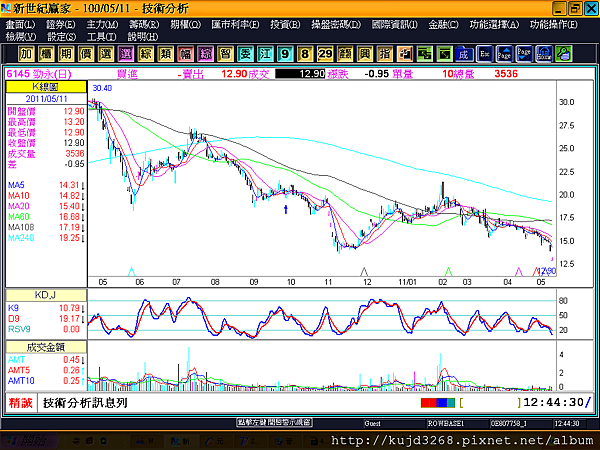Open the 功能選擇(A) menu
The height and width of the screenshot is (450, 600).
[x=494, y=25]
